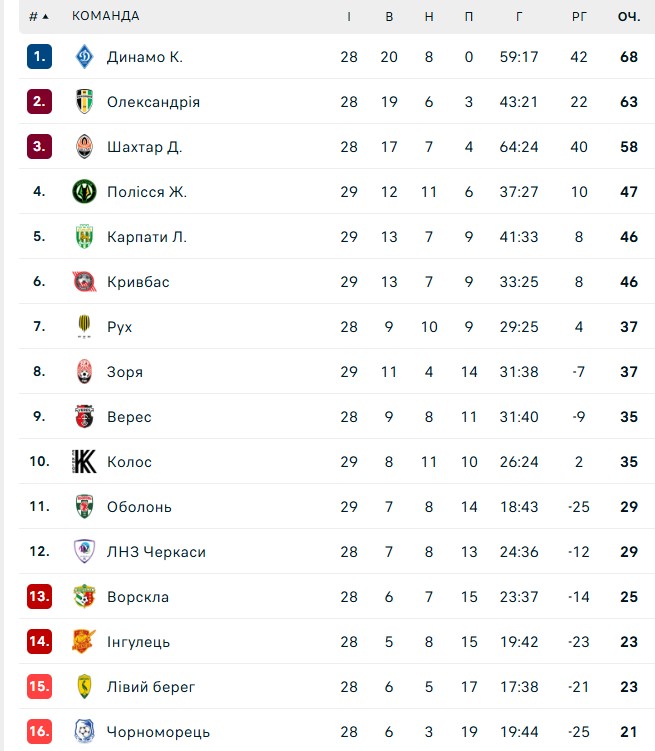This screenshot has width=655, height=751.
Task: Sort standings by ОЧ. points column
Action: 628,16
